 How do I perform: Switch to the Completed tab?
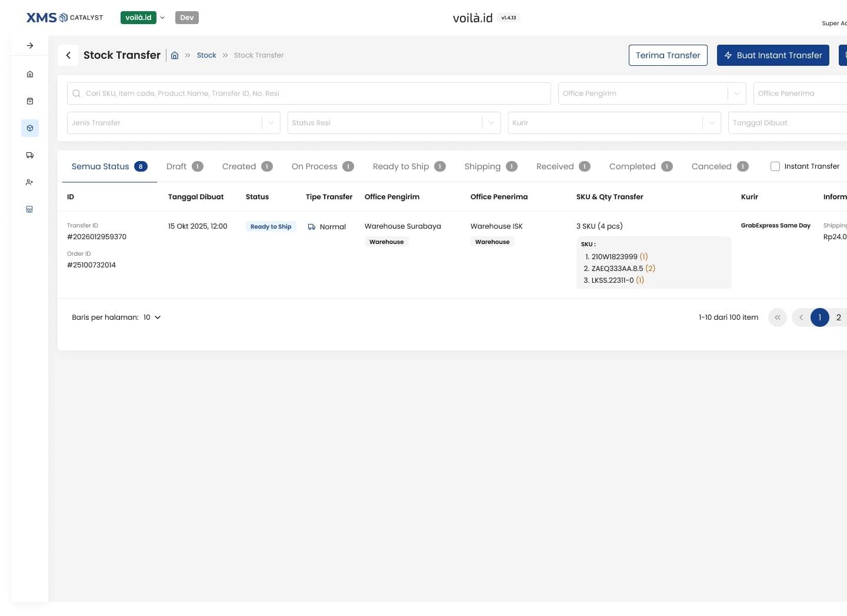pyautogui.click(x=641, y=166)
